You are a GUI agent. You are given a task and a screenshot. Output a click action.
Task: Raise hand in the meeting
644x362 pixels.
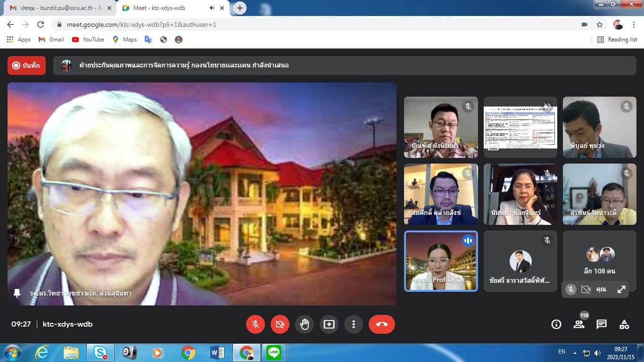pyautogui.click(x=305, y=324)
